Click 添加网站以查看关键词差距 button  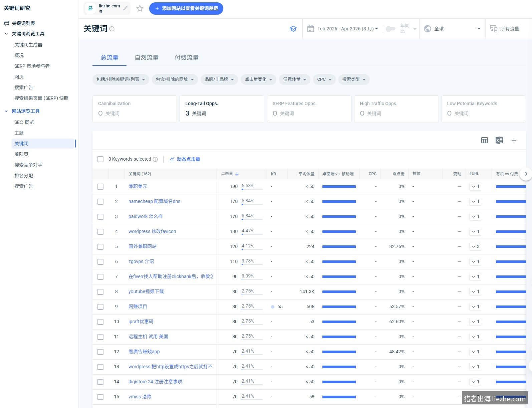coord(186,8)
